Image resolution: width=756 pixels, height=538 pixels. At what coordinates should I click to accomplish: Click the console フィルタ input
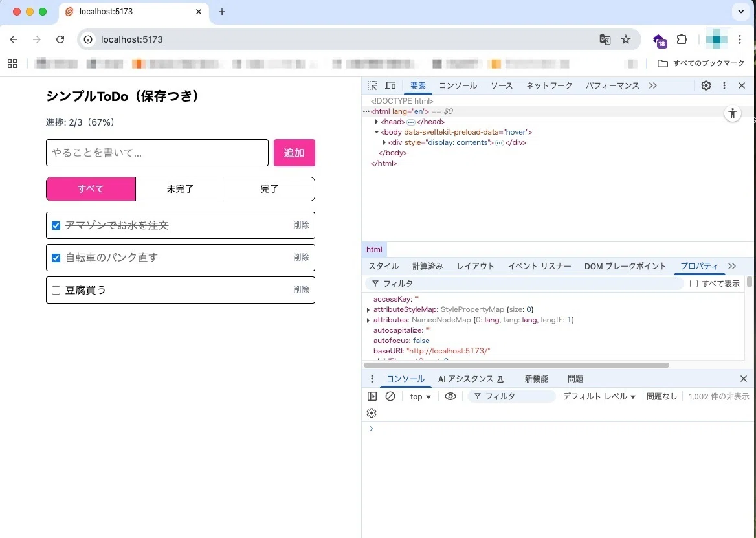512,396
